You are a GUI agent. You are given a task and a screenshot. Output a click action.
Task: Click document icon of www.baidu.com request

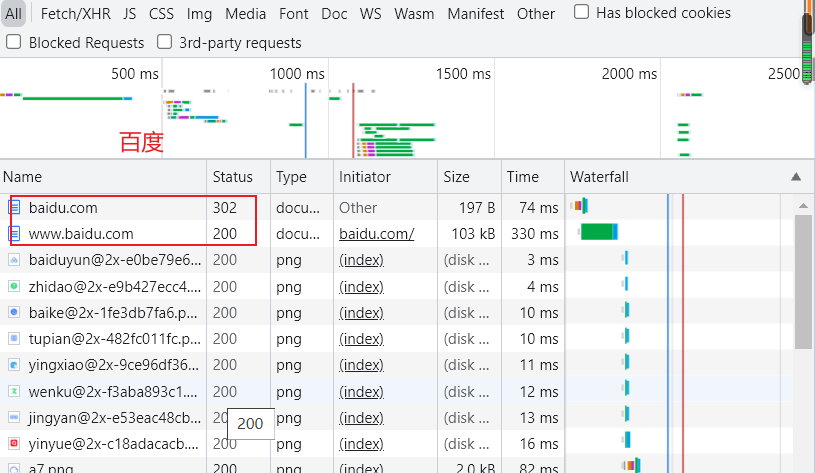pyautogui.click(x=15, y=233)
